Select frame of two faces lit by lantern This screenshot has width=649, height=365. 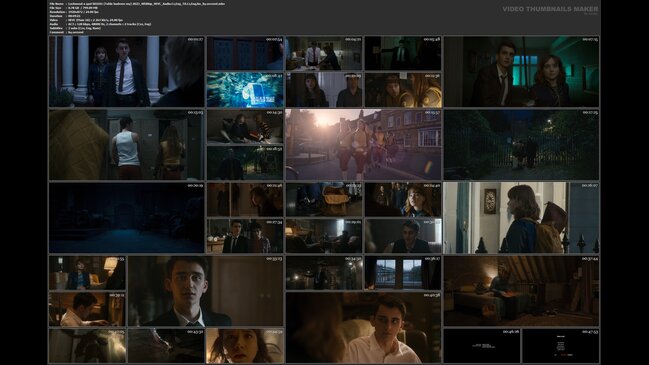point(403,90)
